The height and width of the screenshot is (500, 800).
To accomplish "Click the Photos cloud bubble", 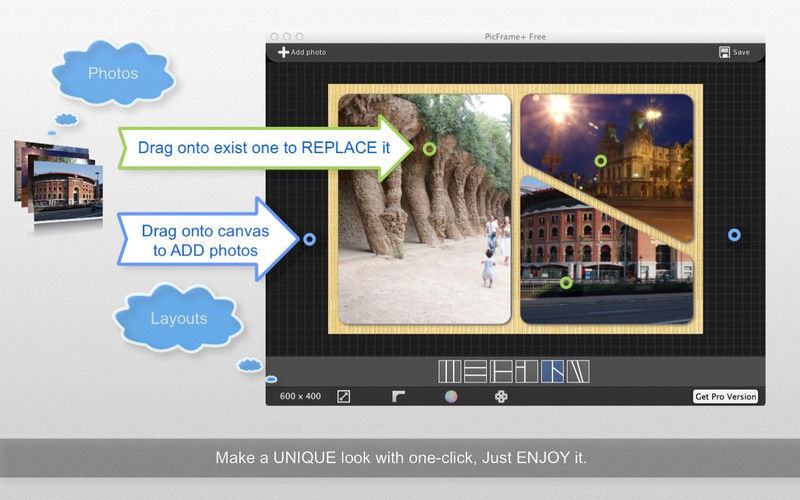I will (x=113, y=73).
